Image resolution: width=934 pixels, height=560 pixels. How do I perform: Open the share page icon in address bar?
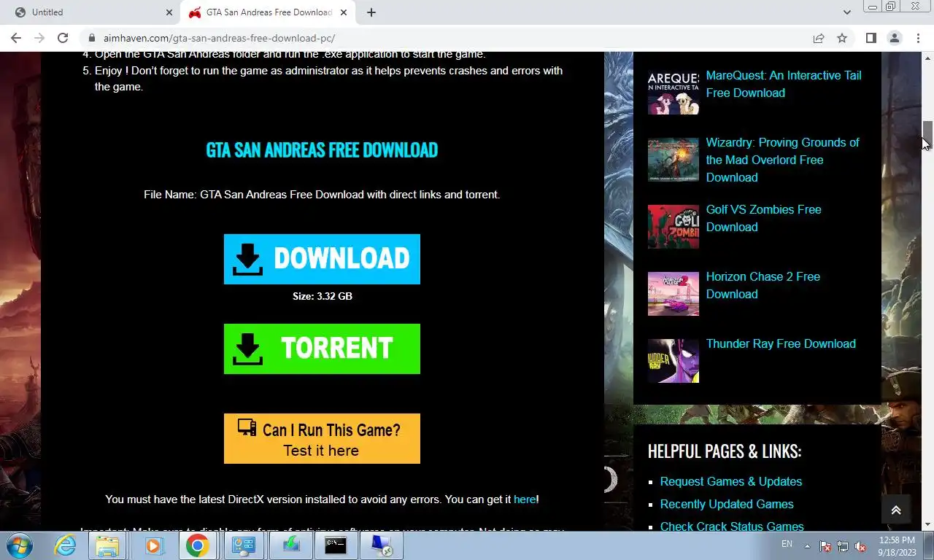click(819, 38)
